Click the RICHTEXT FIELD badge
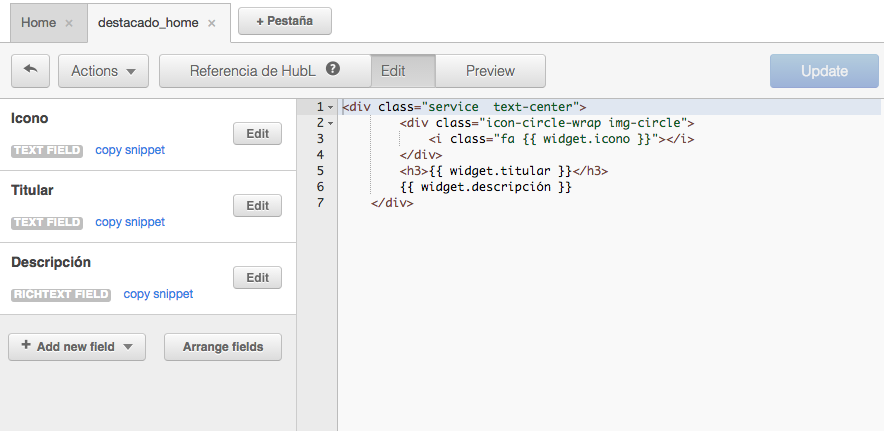Viewport: 884px width, 431px height. click(61, 294)
